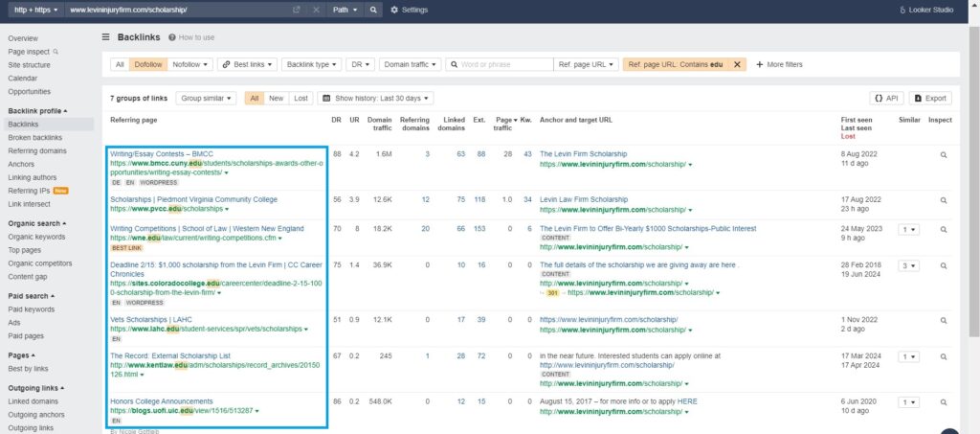
Task: Inspect the Honors College Announcements row
Action: [944, 402]
